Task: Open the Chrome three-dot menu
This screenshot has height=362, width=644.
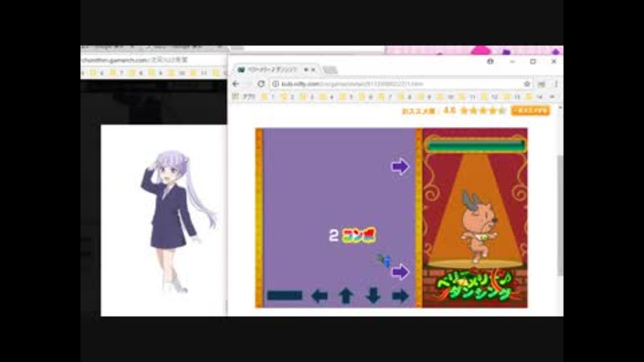Action: coord(555,84)
